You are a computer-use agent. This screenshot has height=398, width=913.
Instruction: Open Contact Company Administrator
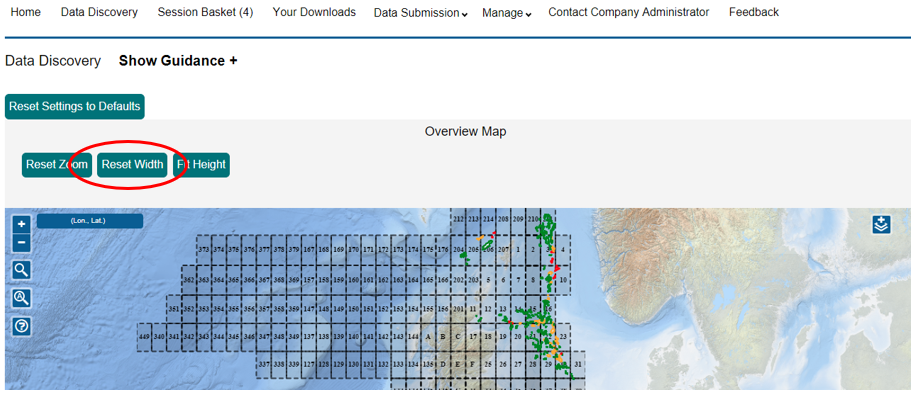pyautogui.click(x=628, y=12)
